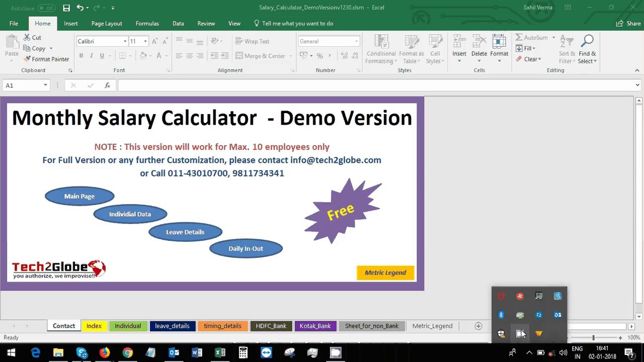The width and height of the screenshot is (644, 362).
Task: Expand the Fill dropdown
Action: tap(534, 49)
